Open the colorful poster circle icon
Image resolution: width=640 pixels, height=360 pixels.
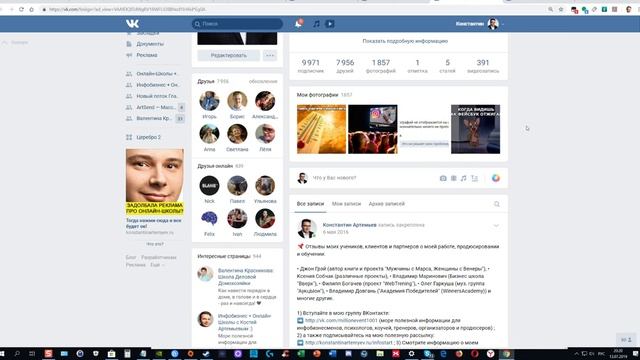(x=496, y=178)
